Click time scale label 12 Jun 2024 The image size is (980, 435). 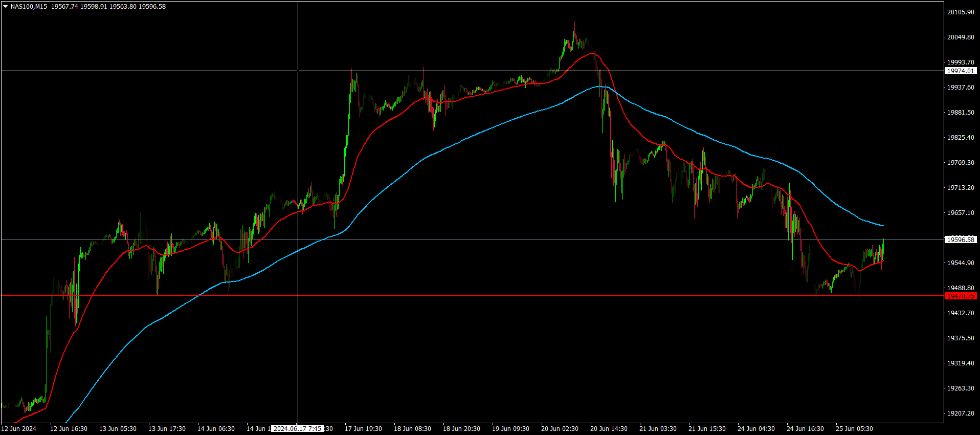tap(19, 429)
